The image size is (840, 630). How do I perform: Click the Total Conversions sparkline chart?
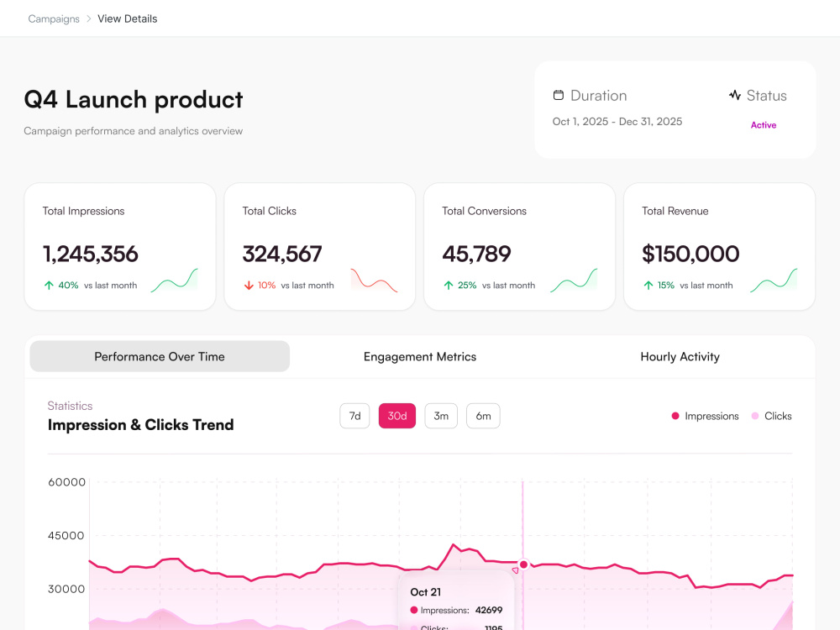click(x=574, y=281)
